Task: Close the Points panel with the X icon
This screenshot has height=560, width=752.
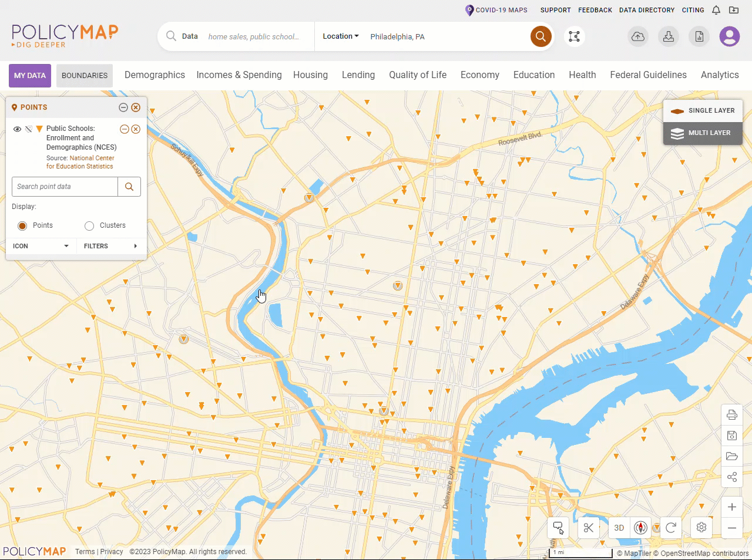Action: 136,107
